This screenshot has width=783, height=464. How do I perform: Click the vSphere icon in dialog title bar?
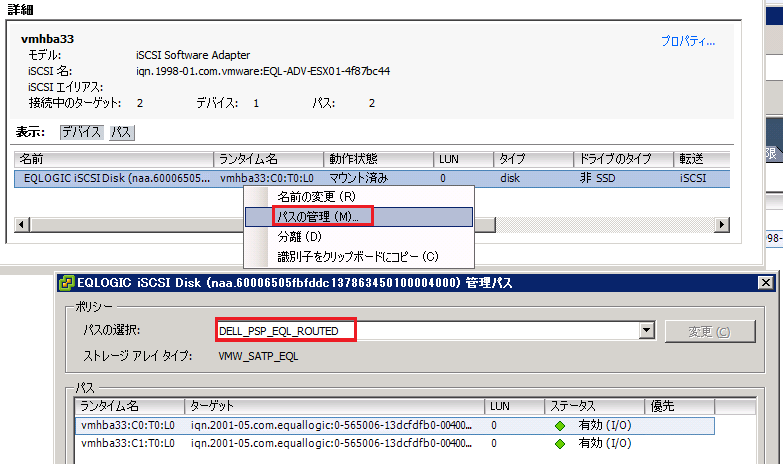point(66,283)
